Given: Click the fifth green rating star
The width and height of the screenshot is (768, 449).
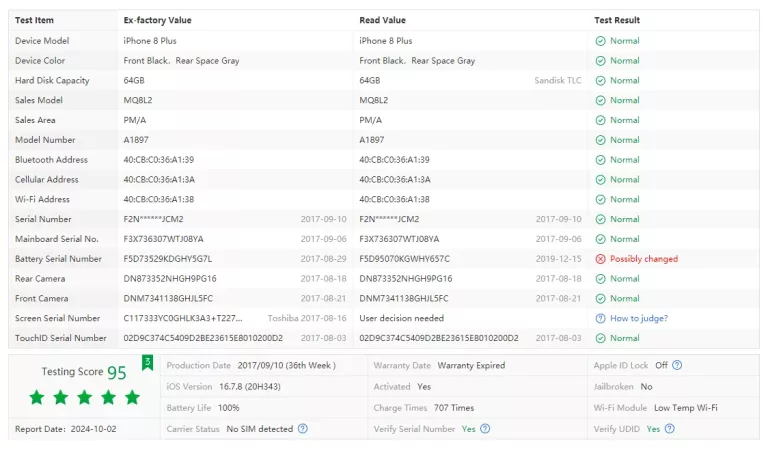Looking at the screenshot, I should pyautogui.click(x=132, y=397).
